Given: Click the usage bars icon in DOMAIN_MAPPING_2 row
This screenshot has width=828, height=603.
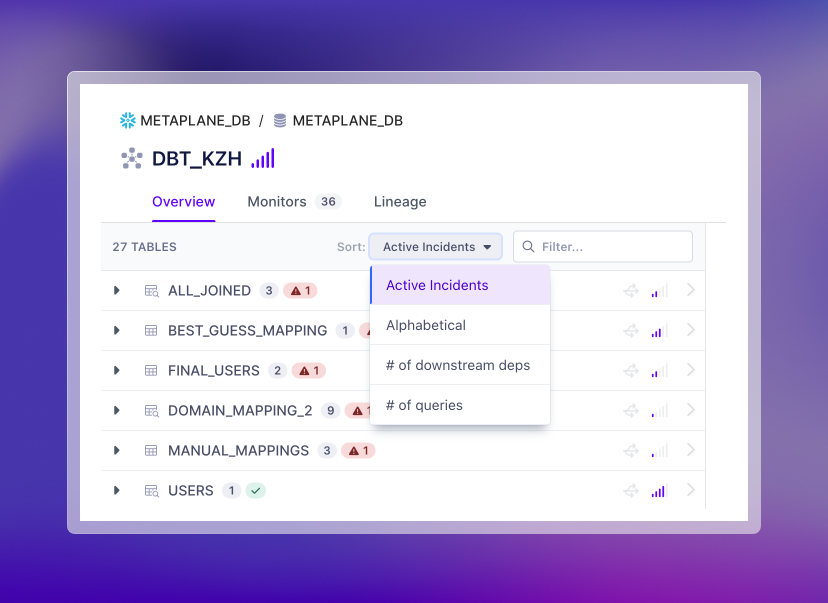Looking at the screenshot, I should [x=660, y=410].
